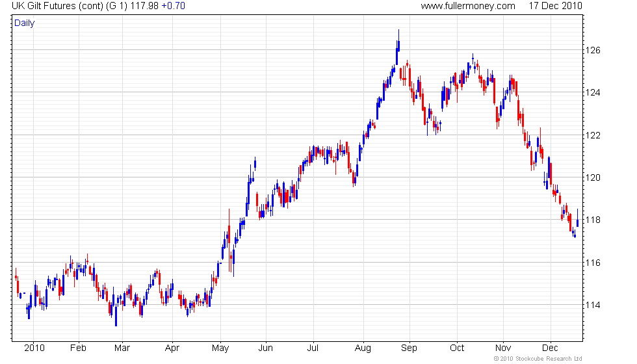Click the 116 price axis label
The image size is (637, 364).
click(593, 263)
